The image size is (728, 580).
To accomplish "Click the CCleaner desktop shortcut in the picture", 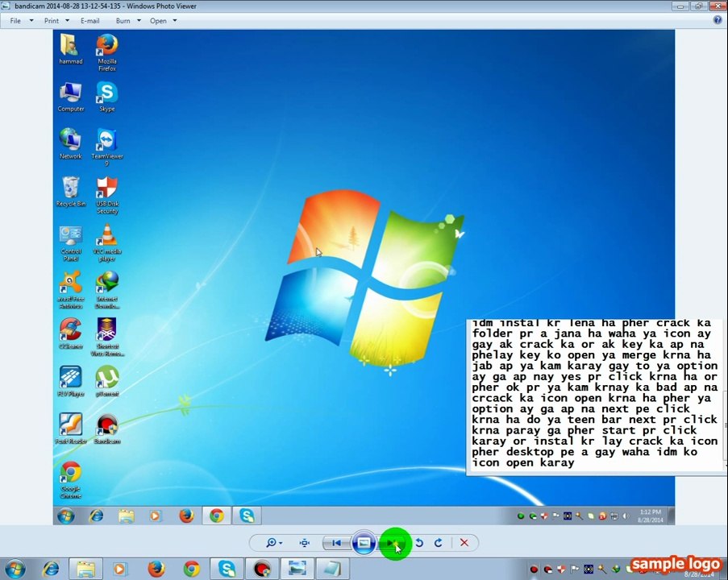I will (71, 334).
